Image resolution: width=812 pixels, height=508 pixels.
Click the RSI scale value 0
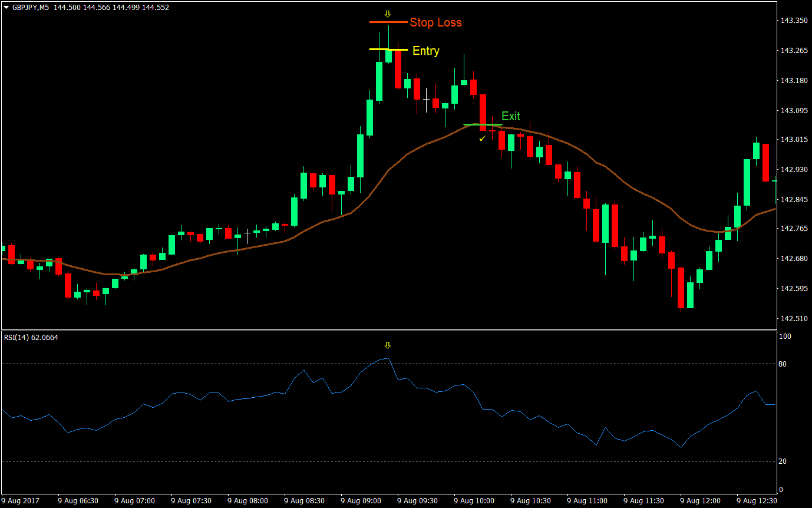tap(781, 490)
